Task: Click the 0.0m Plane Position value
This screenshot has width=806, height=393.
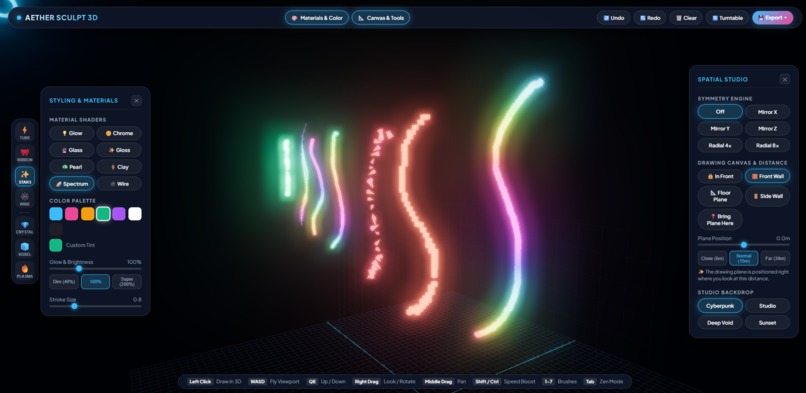Action: pos(783,238)
